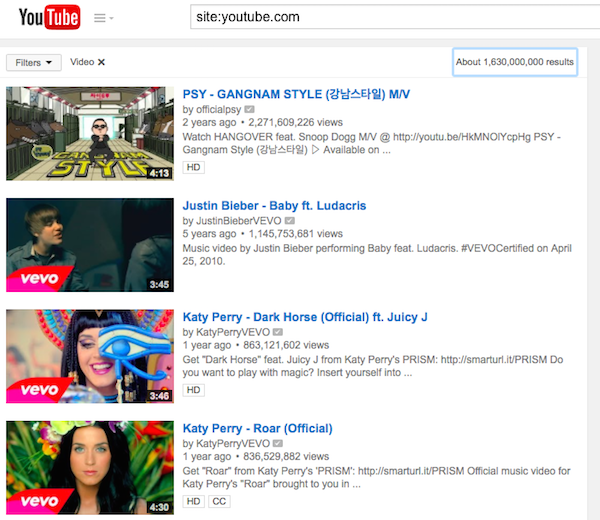Open 'Katy Perry - Roar (Official)' title link
600x520 pixels.
coord(258,429)
